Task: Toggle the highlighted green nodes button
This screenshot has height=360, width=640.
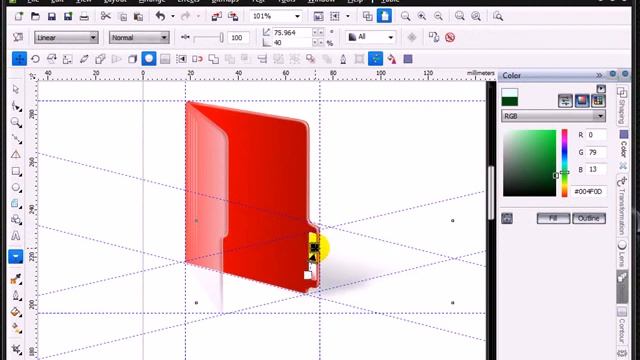Action: (376, 59)
